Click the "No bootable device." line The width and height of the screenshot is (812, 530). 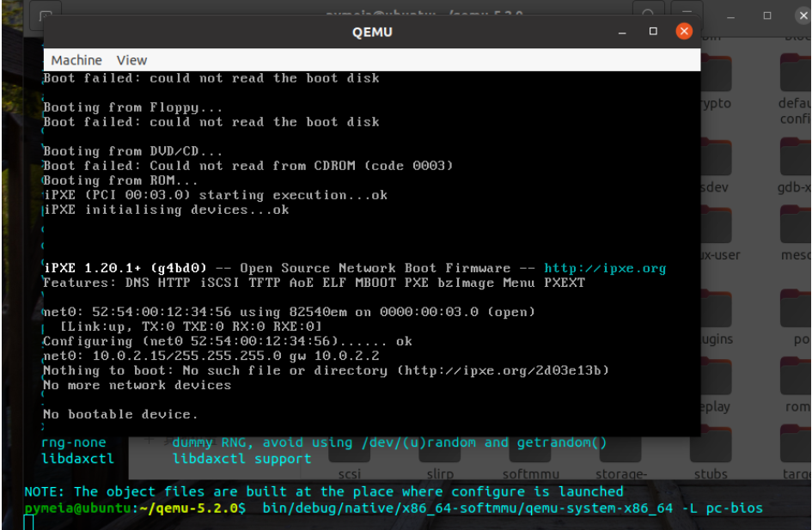[x=120, y=414]
